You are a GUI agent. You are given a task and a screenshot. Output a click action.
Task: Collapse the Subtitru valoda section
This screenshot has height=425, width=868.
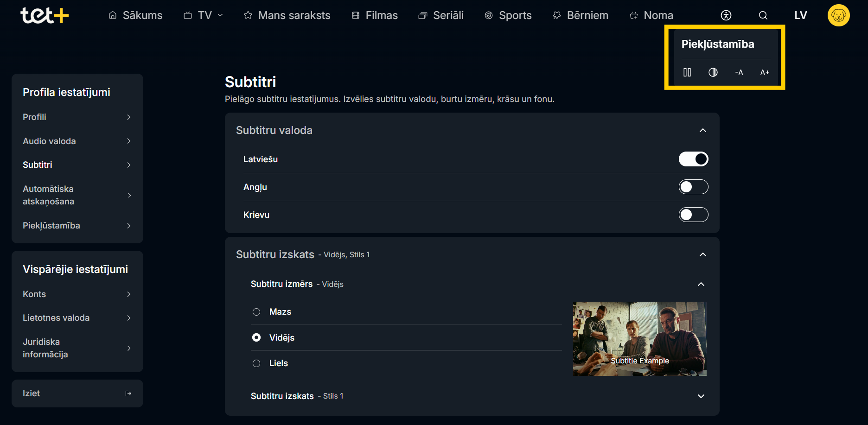pos(703,130)
